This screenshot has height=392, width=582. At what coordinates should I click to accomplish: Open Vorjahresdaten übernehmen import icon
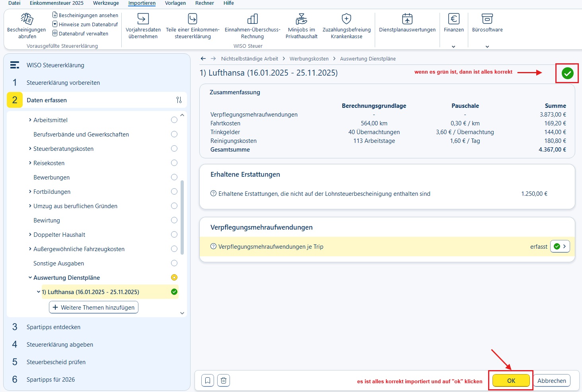(x=143, y=19)
